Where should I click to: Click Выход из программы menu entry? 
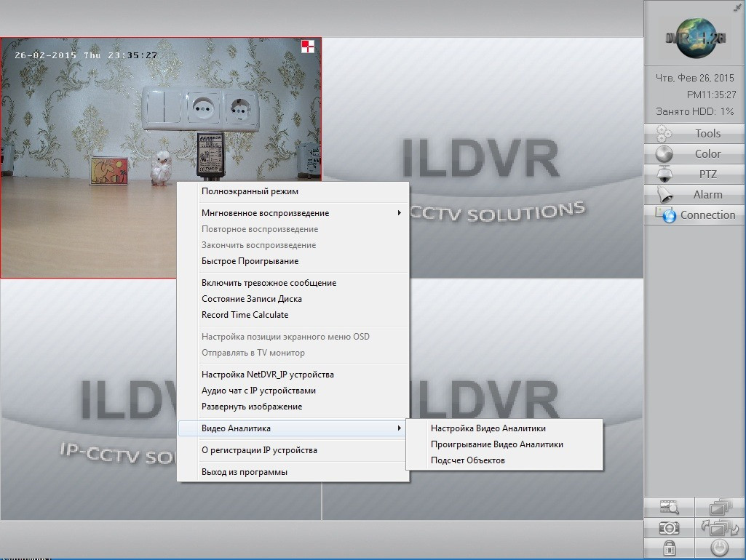click(244, 472)
